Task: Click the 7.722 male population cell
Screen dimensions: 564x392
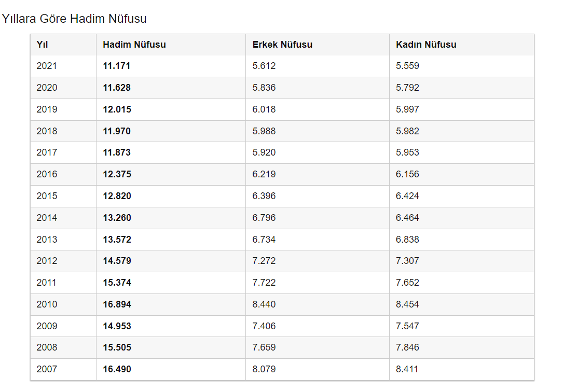Action: 264,283
